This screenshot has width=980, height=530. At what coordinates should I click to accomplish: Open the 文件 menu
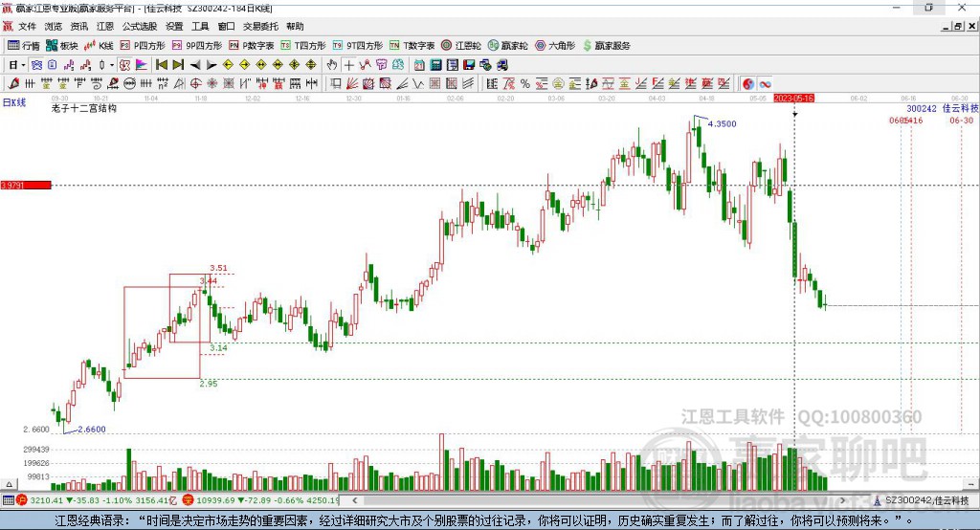click(x=28, y=26)
